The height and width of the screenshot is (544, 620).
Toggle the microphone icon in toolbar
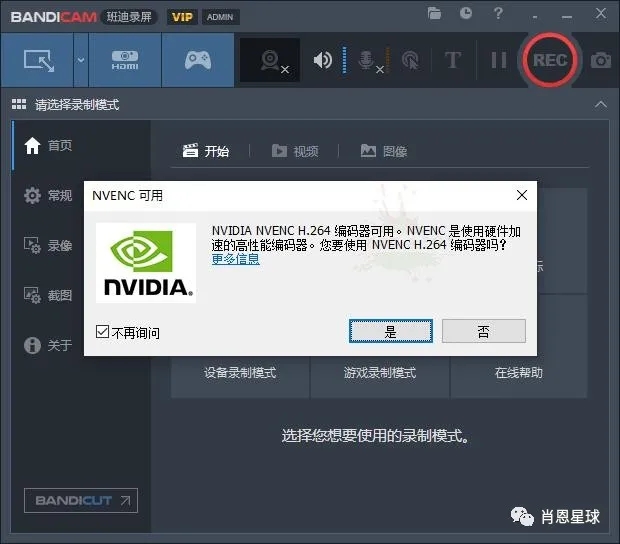367,61
